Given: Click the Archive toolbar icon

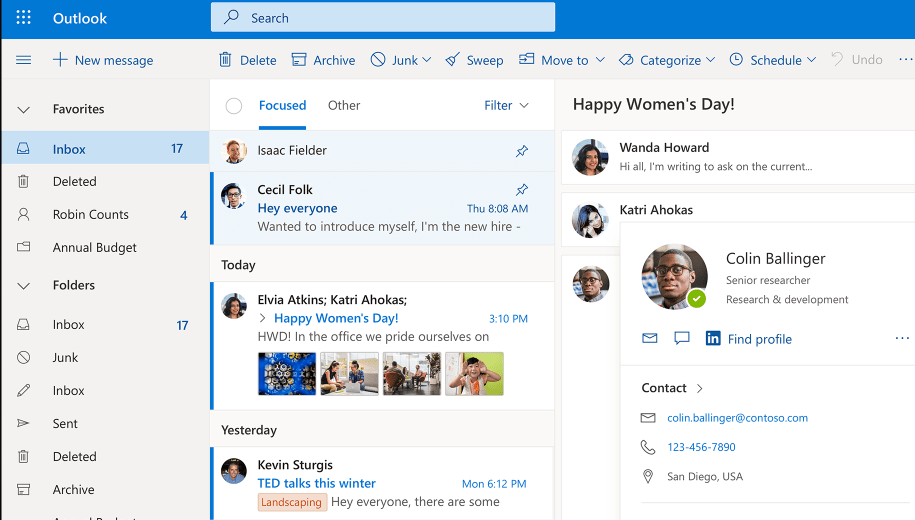Looking at the screenshot, I should [299, 60].
